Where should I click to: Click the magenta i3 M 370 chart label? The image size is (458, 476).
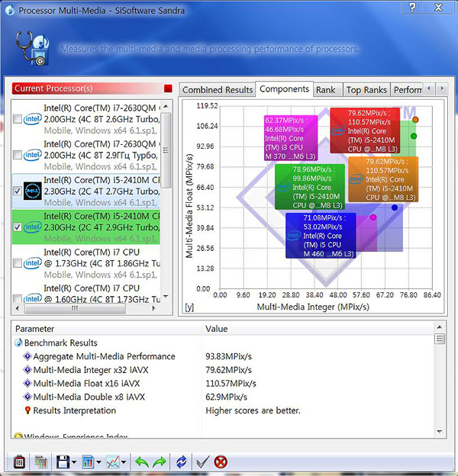291,138
